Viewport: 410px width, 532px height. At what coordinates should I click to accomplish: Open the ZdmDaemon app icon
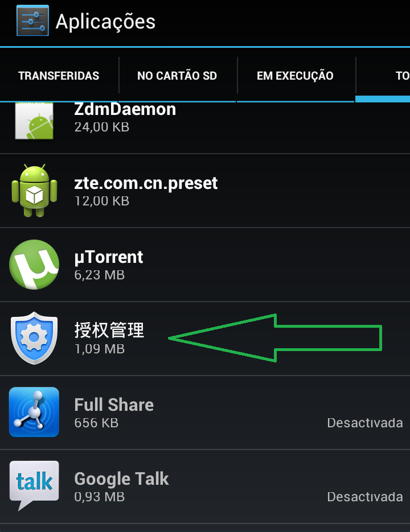tap(34, 121)
